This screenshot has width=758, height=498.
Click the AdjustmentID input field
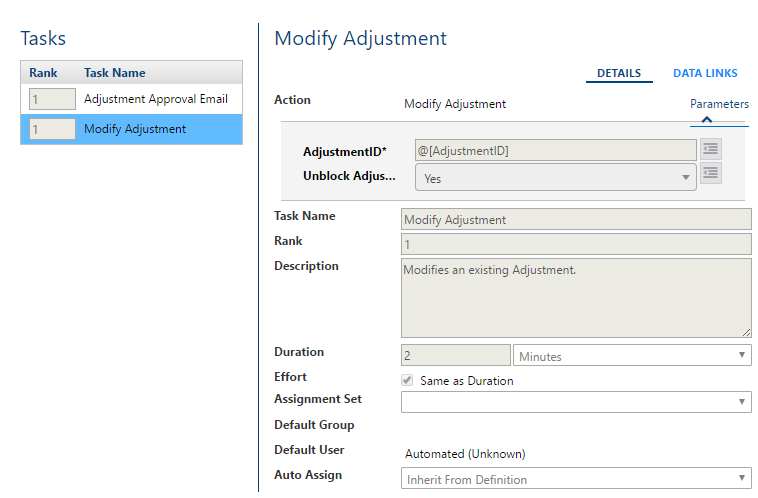(x=555, y=151)
